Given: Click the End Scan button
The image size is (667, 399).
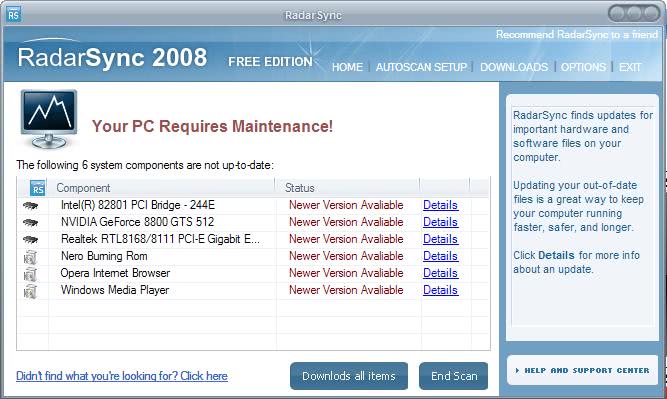Looking at the screenshot, I should pyautogui.click(x=453, y=376).
